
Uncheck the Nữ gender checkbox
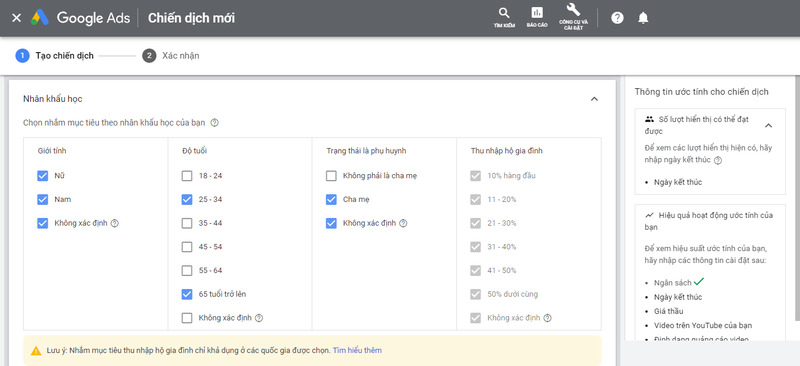43,176
